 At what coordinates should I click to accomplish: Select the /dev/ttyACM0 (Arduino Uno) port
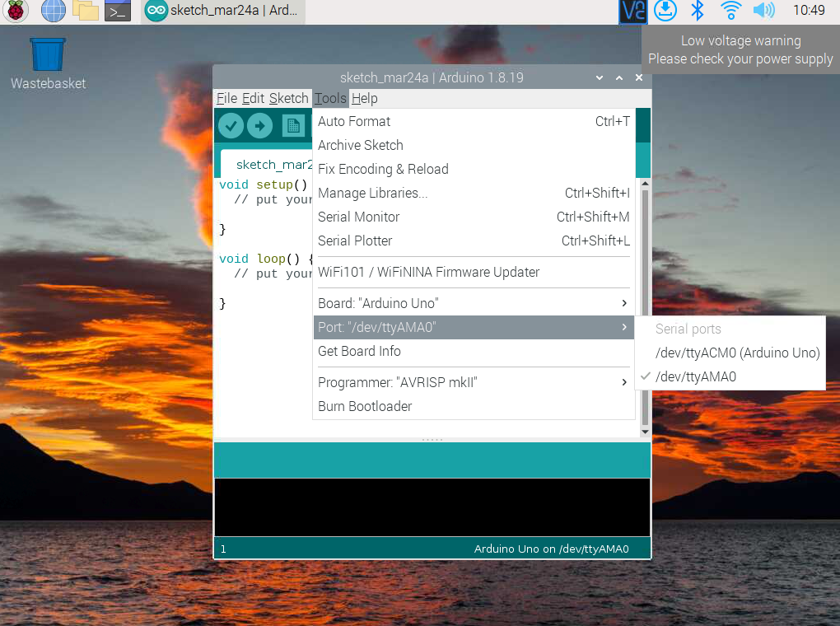coord(737,353)
